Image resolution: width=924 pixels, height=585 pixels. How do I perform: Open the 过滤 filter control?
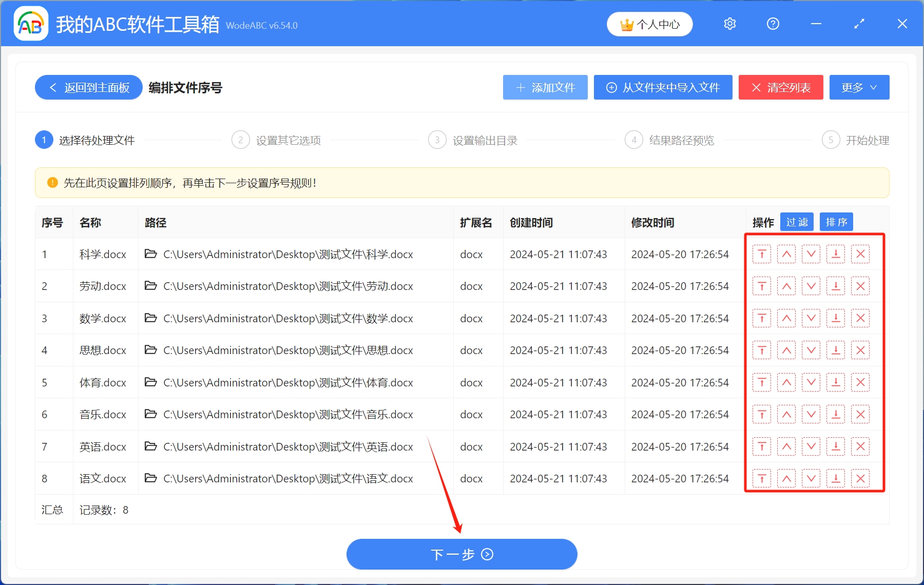click(797, 222)
